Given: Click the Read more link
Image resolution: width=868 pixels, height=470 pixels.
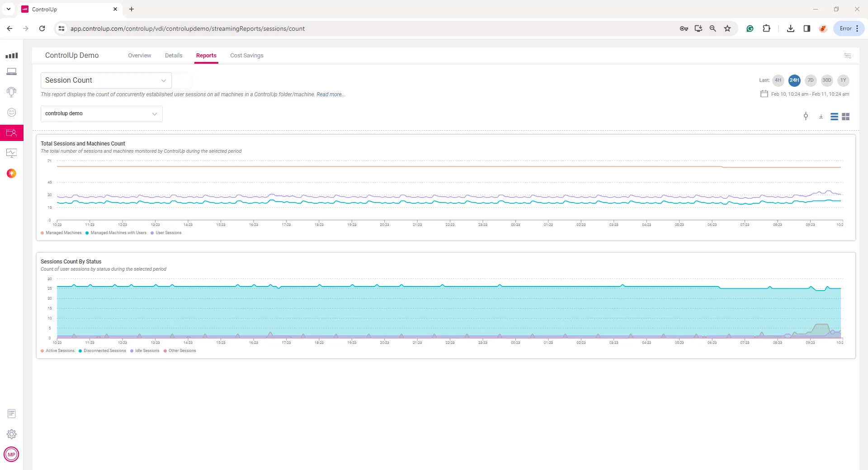Looking at the screenshot, I should pos(331,94).
